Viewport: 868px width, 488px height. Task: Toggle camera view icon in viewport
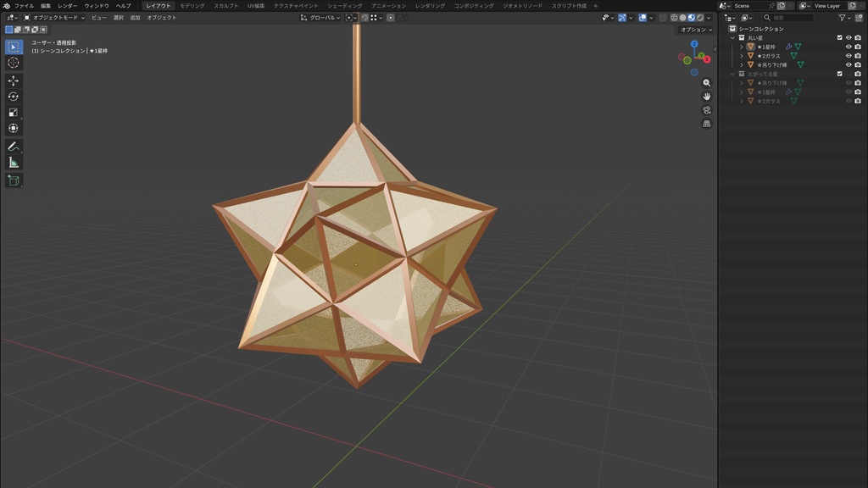tap(707, 110)
